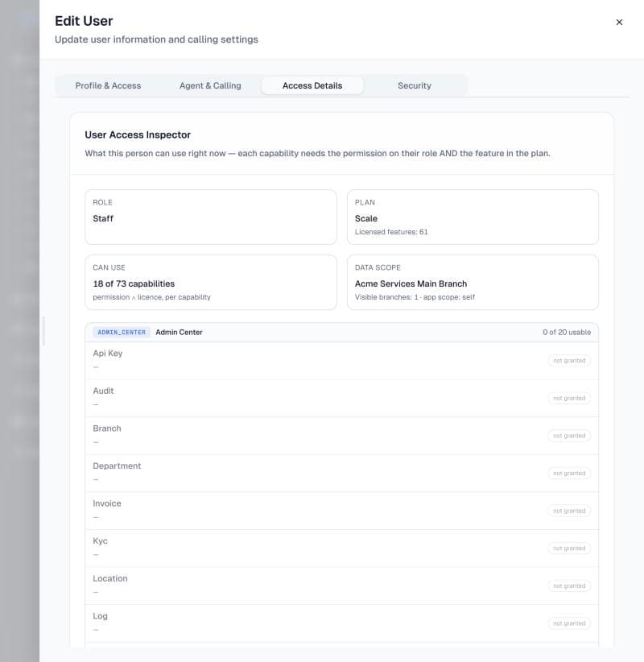Close the Edit User dialog
This screenshot has width=644, height=662.
[619, 22]
